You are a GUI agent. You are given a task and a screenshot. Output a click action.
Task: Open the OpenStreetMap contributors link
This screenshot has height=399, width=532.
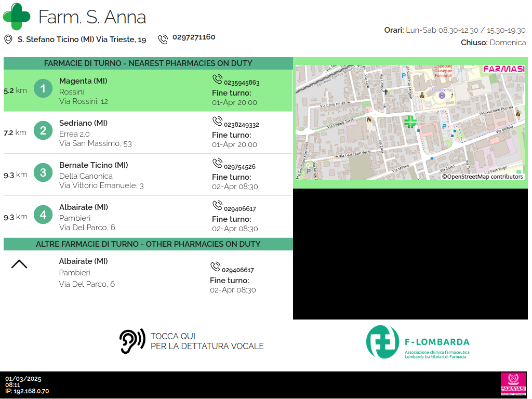[x=483, y=177]
